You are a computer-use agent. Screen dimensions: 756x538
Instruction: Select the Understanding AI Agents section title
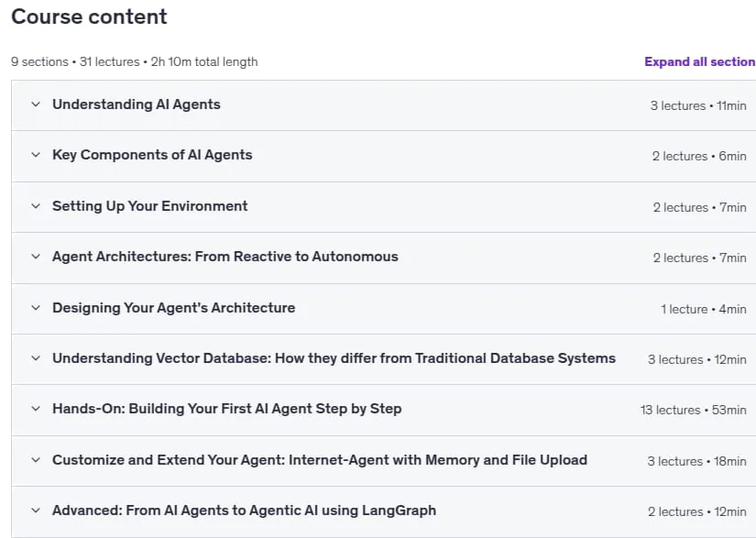pos(137,104)
